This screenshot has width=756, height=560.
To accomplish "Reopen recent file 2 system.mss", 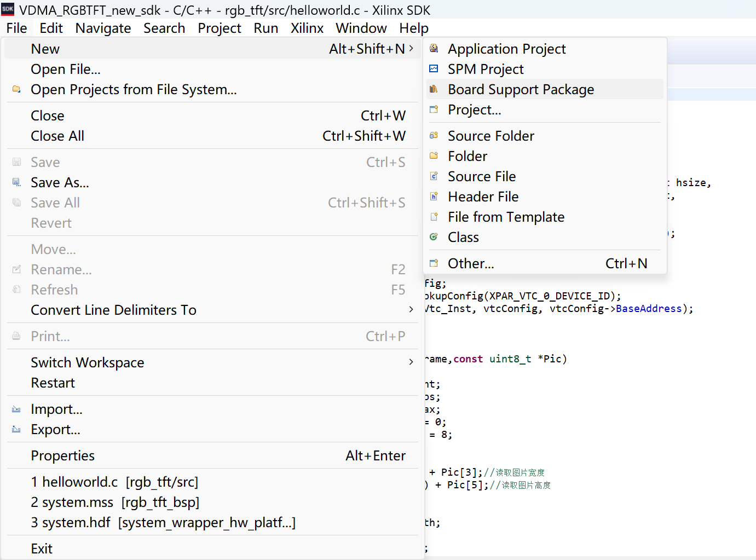I will 212,502.
